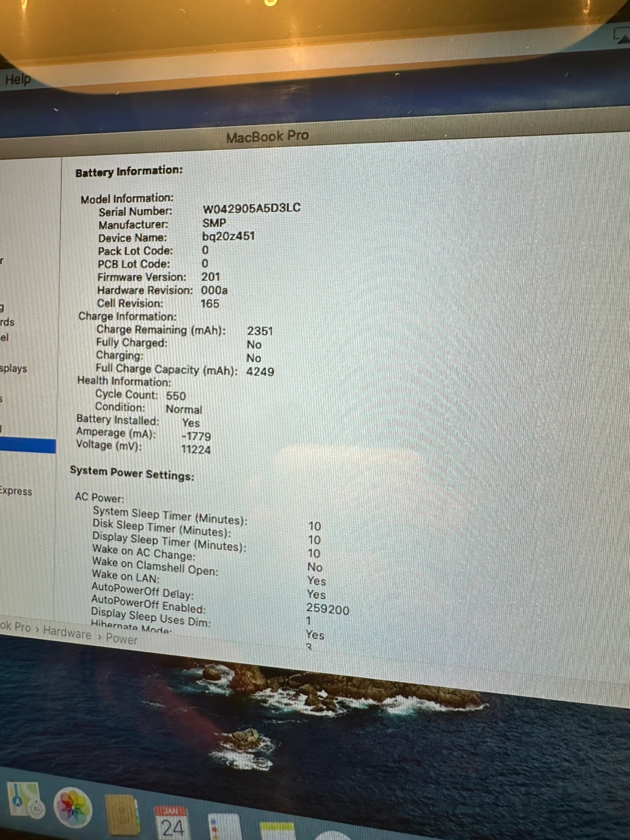The width and height of the screenshot is (630, 840).
Task: Select the highlighted blue sidebar row
Action: click(28, 446)
